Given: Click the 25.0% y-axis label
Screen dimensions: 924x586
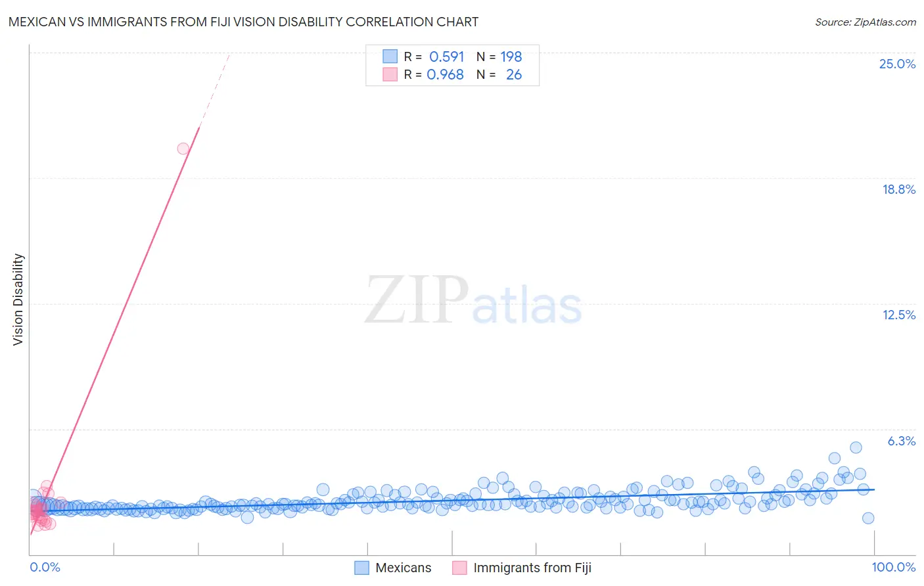Looking at the screenshot, I should point(897,64).
